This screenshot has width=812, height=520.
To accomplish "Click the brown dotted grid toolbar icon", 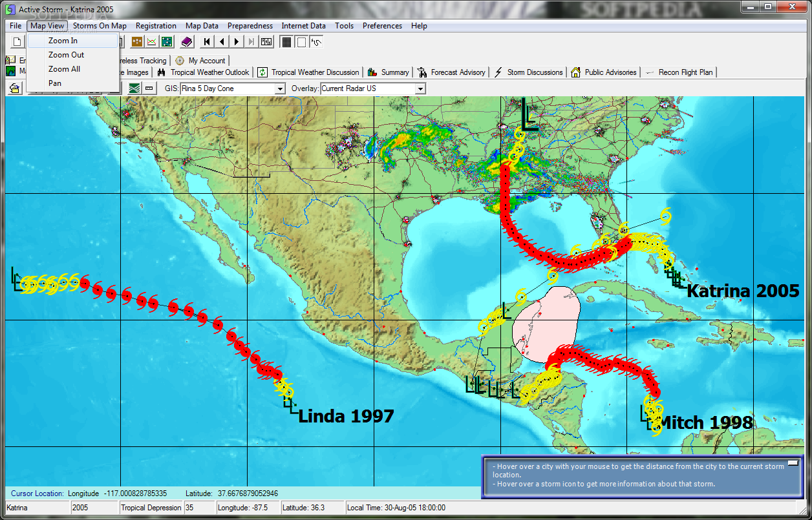I will 137,42.
